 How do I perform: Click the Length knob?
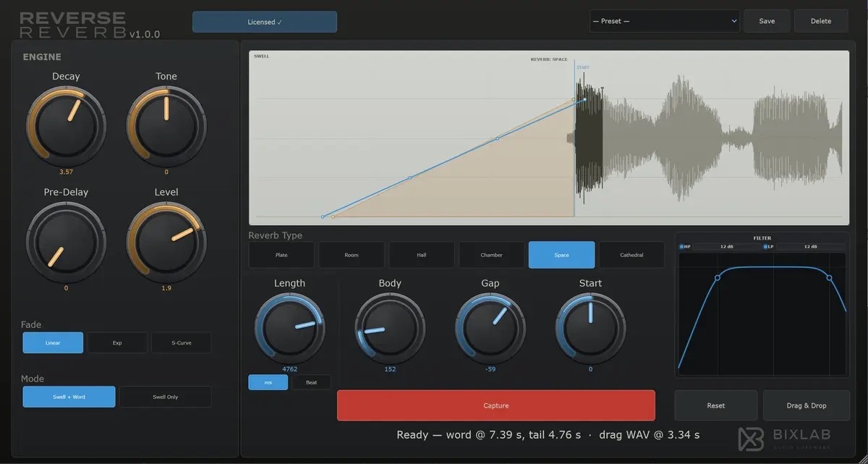289,328
